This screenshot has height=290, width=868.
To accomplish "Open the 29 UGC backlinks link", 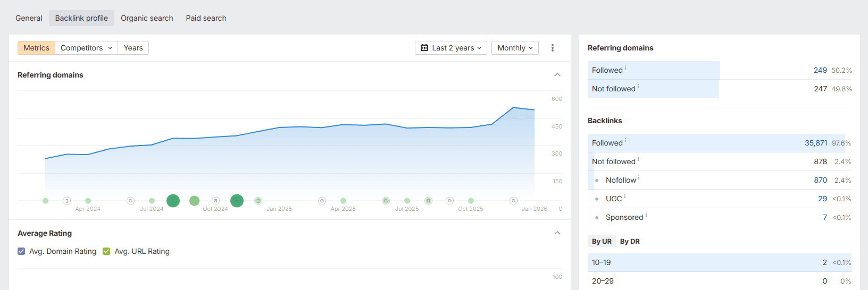I will tap(822, 199).
